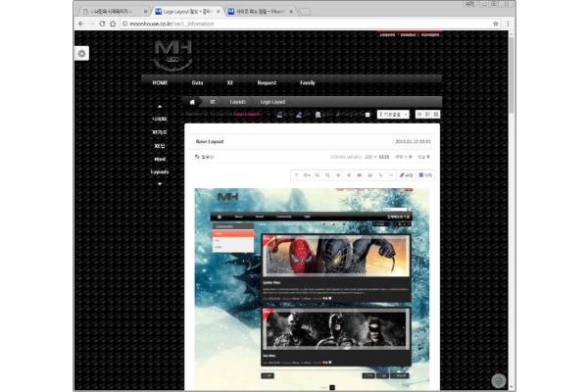This screenshot has width=588, height=392.
Task: Open the layout preview screenshot image
Action: (312, 289)
